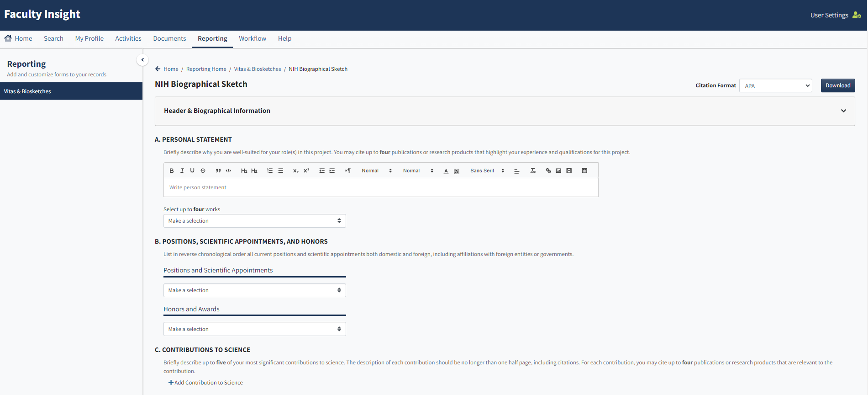This screenshot has height=395, width=868.
Task: Expand Header & Biographical Information section
Action: pos(505,111)
